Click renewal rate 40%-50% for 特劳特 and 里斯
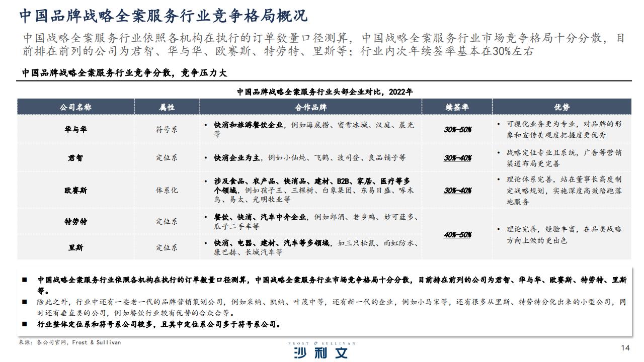 (x=457, y=235)
